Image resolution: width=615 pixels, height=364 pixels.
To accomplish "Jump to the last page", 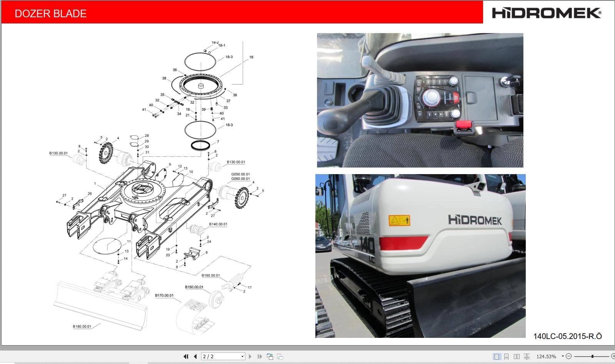I will [260, 356].
